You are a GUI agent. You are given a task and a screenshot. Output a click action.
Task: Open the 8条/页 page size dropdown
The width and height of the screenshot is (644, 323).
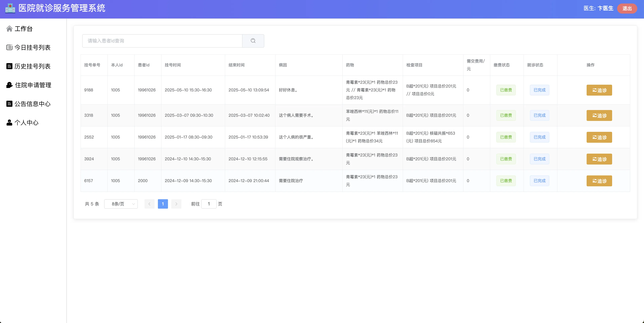tap(121, 204)
